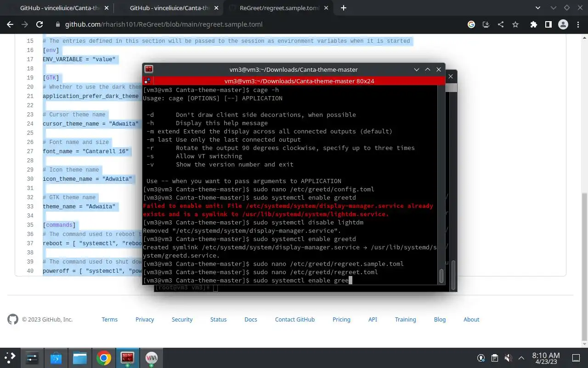Switch to Chrome via the taskbar icon

104,357
